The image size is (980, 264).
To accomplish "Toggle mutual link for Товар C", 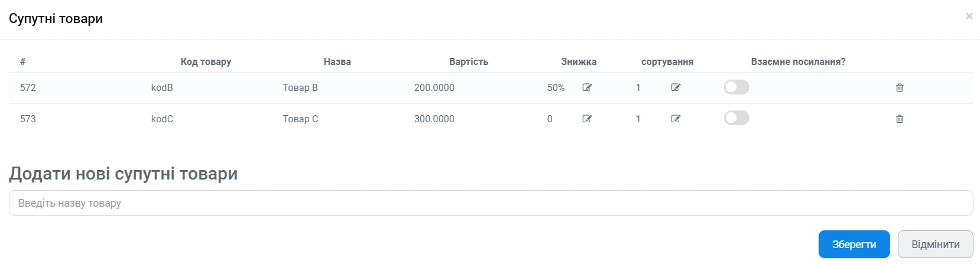I will click(736, 118).
